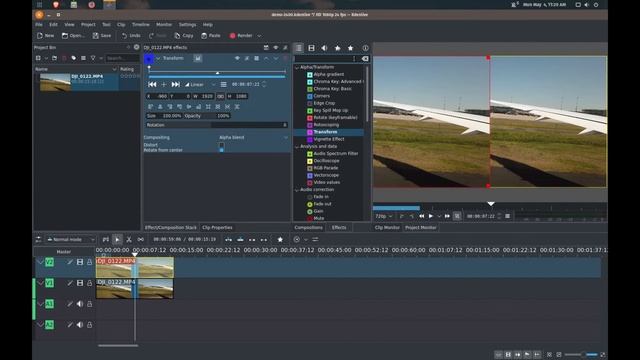Screen dimensions: 640x360
Task: Open the Monitor menu
Action: (x=164, y=25)
